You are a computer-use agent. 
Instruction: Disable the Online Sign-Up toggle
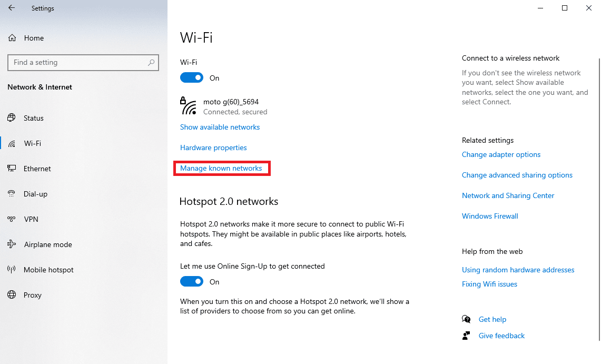(192, 282)
